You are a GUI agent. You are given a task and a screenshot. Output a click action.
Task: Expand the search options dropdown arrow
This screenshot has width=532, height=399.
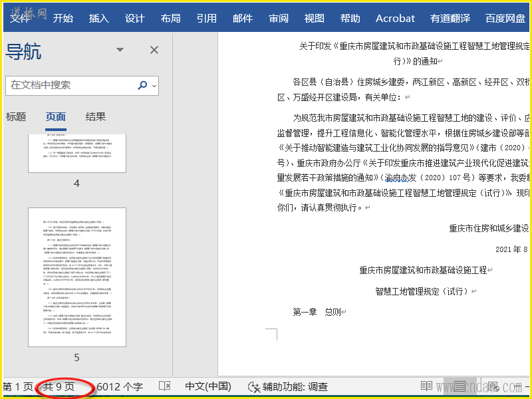pyautogui.click(x=154, y=86)
